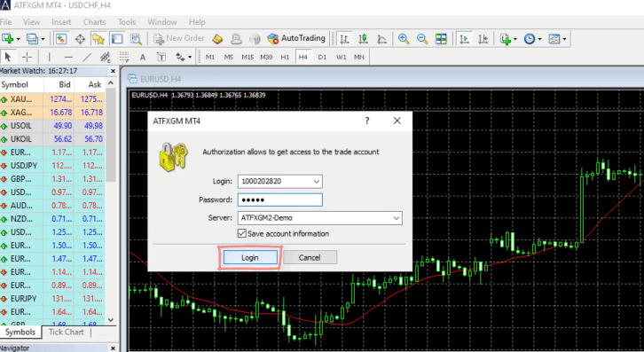Click the printer icon in toolbar

coord(236,39)
